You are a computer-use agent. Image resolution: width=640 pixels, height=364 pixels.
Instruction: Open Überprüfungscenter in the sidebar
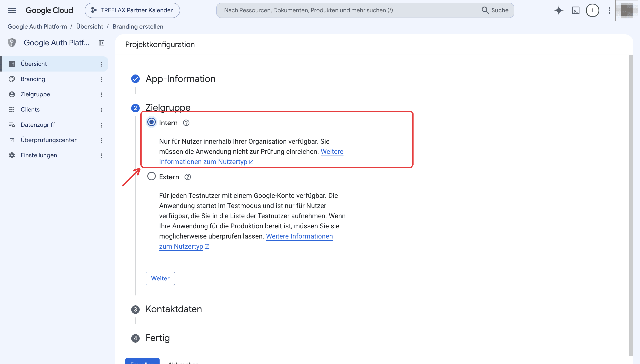pos(54,140)
